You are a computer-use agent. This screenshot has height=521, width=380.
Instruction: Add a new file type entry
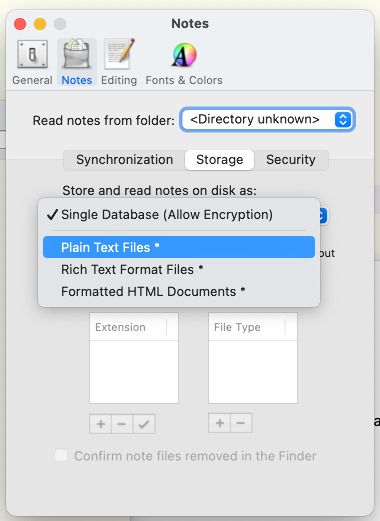point(219,423)
